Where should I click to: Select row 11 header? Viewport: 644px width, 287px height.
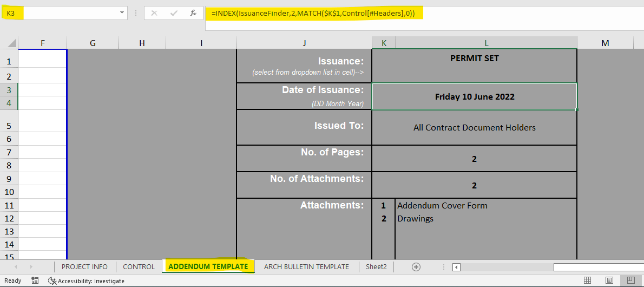coord(9,206)
